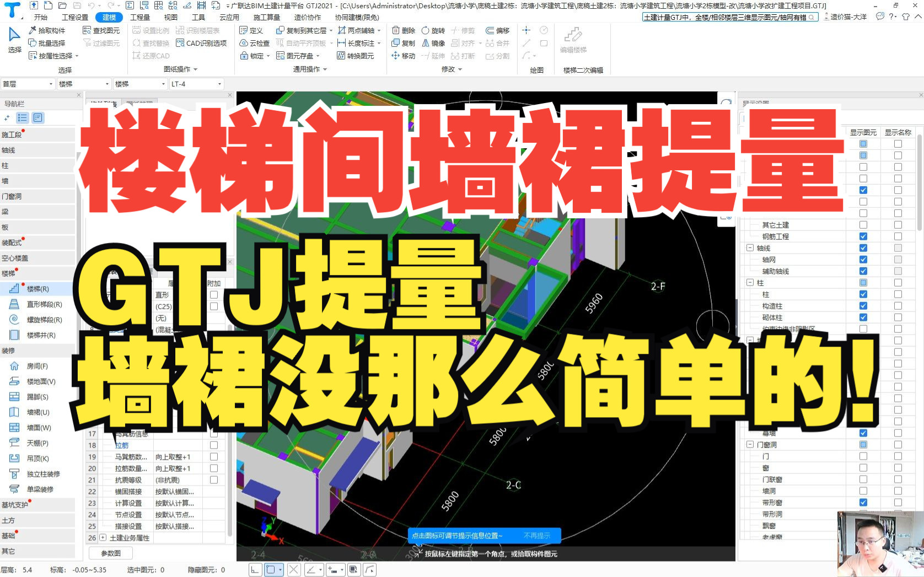Click the 参数图 button
Viewport: 924px width, 577px height.
coord(111,553)
